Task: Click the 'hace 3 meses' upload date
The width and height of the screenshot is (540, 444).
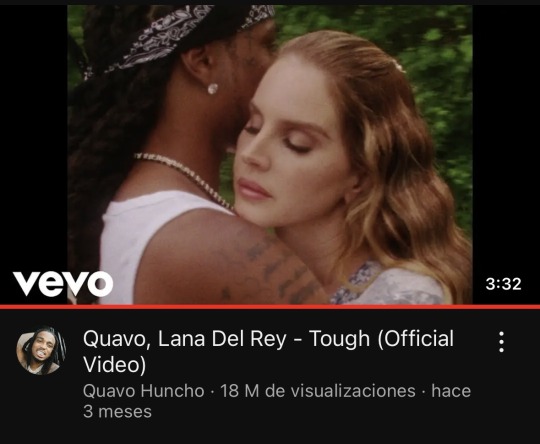Action: pyautogui.click(x=277, y=401)
